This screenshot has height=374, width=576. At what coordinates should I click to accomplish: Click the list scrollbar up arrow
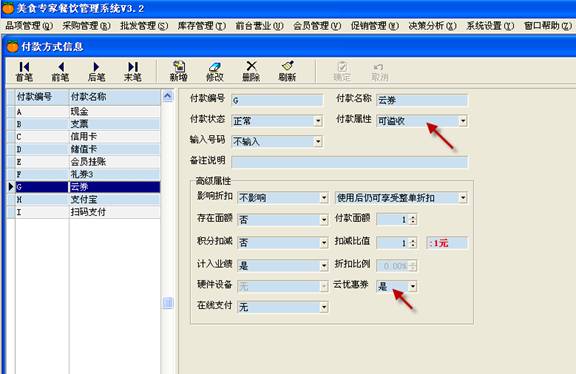coord(168,96)
